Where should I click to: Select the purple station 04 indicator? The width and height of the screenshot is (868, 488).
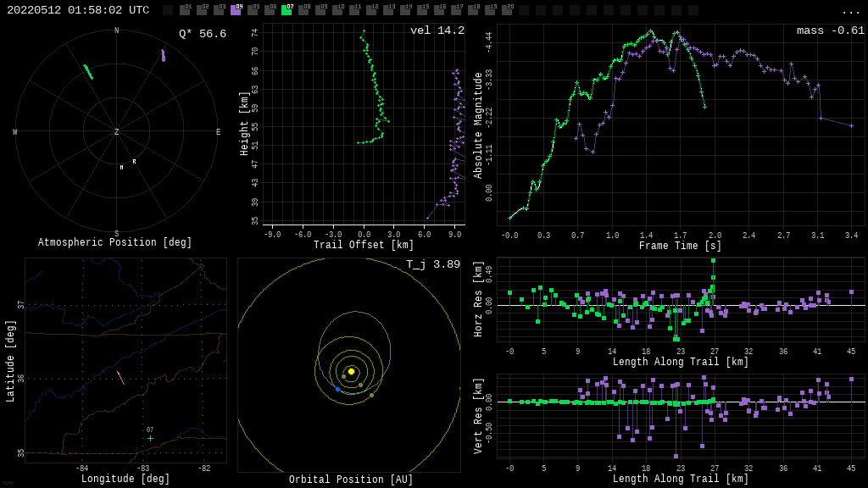[236, 10]
